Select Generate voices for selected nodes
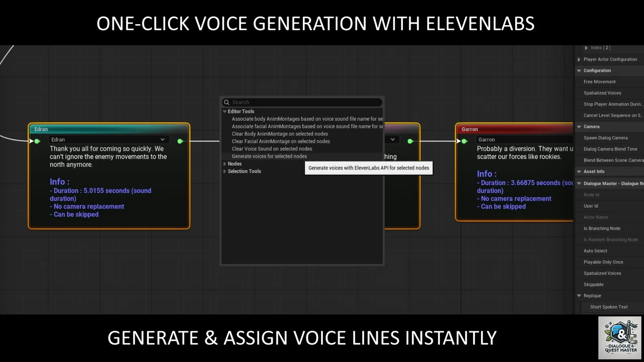 click(269, 156)
